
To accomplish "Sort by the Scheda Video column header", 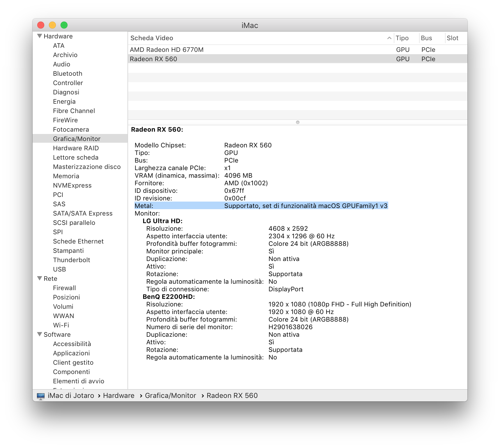I will point(260,38).
